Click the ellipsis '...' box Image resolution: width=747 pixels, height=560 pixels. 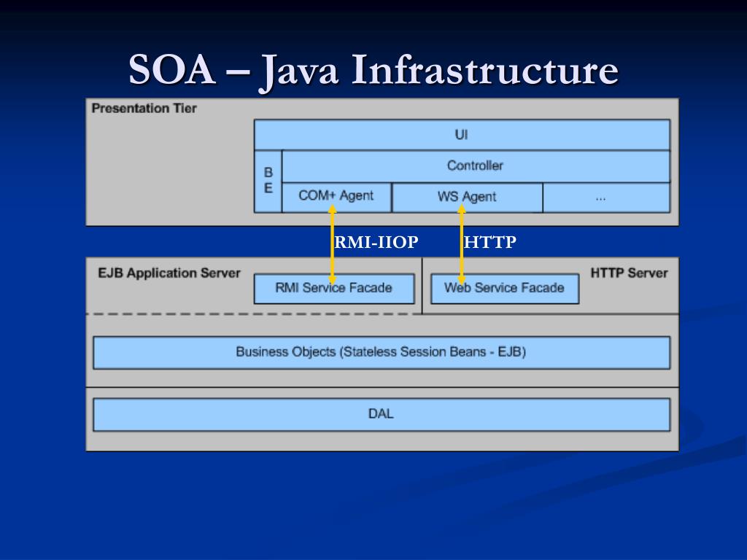click(606, 197)
